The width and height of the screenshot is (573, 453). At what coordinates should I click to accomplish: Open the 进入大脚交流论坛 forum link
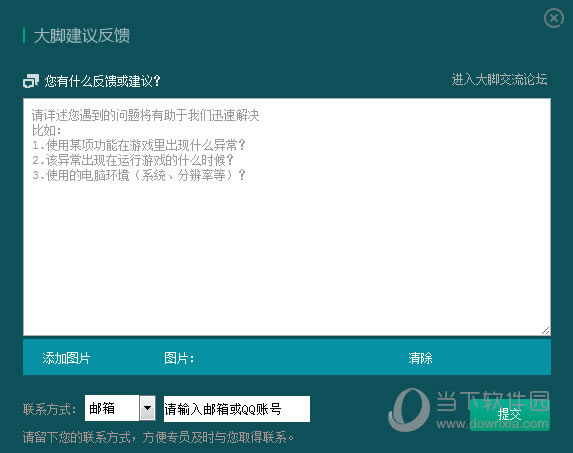pyautogui.click(x=499, y=79)
